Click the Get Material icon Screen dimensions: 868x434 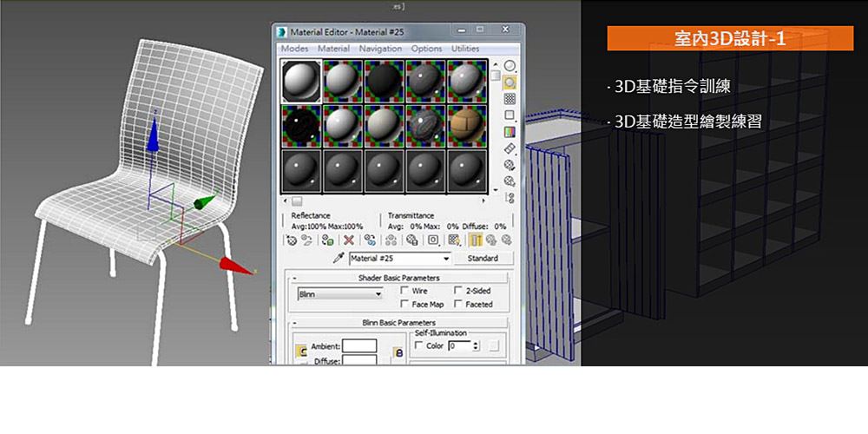(x=292, y=240)
